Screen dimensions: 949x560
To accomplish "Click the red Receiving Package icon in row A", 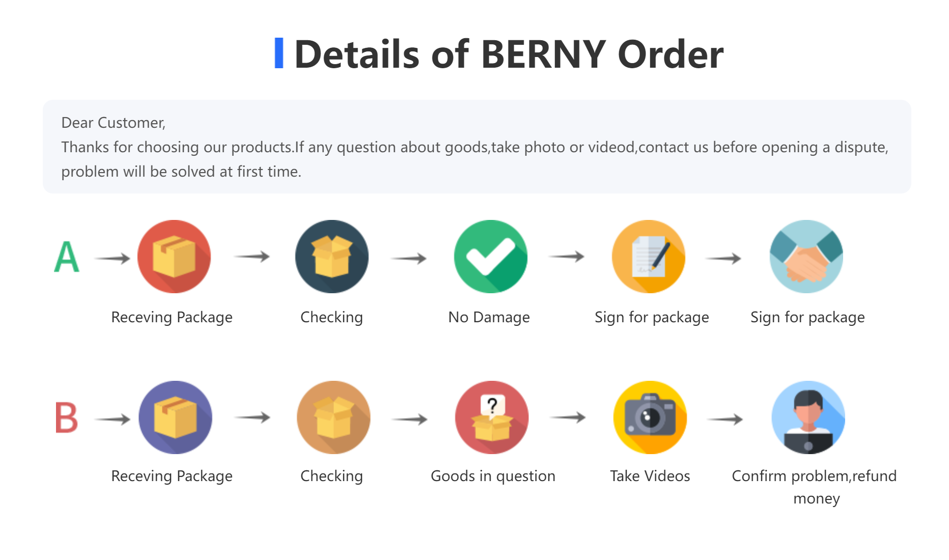I will [174, 257].
